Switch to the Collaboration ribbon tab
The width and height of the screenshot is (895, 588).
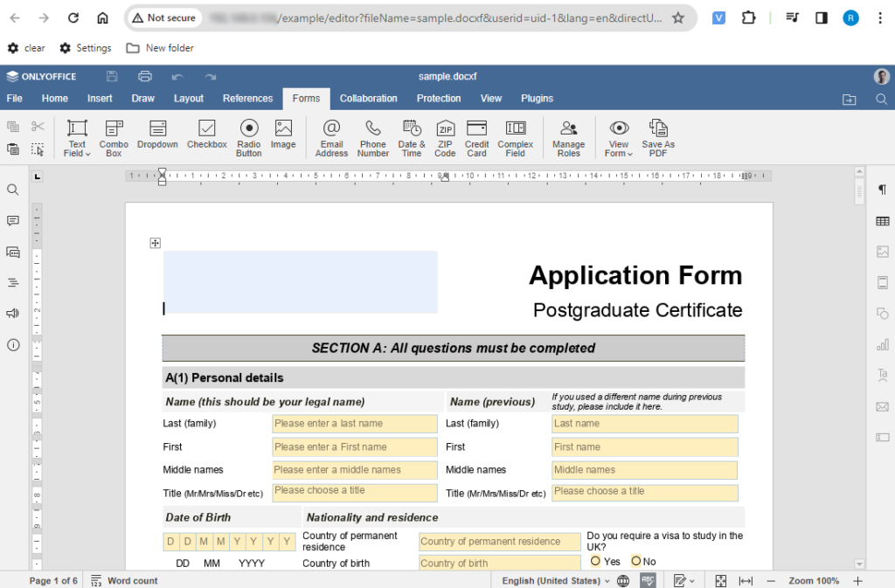point(368,98)
